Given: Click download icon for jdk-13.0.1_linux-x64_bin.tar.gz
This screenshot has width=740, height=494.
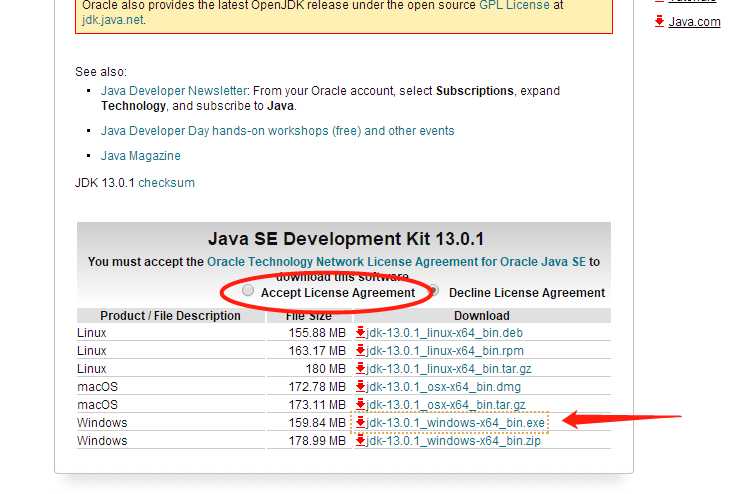Looking at the screenshot, I should click(361, 368).
